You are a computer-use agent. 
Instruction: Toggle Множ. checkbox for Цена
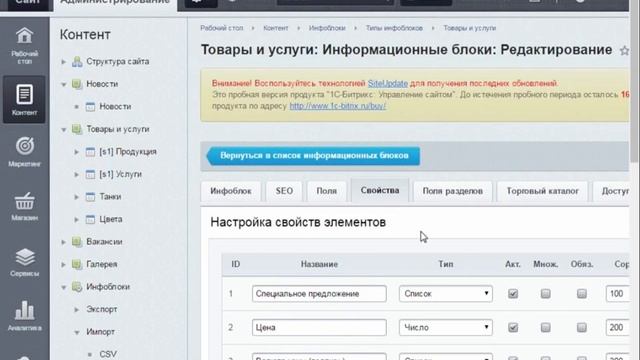[x=545, y=327]
